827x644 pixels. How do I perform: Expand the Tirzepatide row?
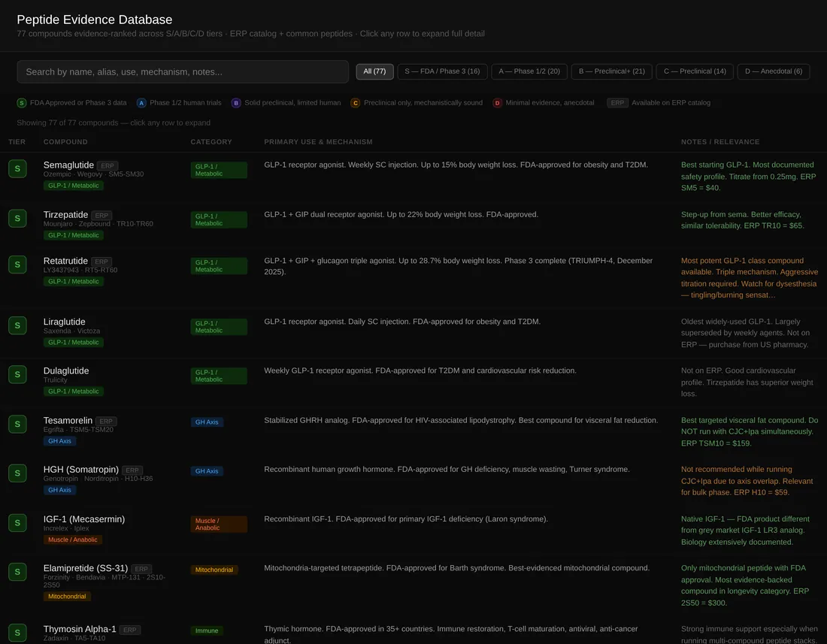coord(413,225)
